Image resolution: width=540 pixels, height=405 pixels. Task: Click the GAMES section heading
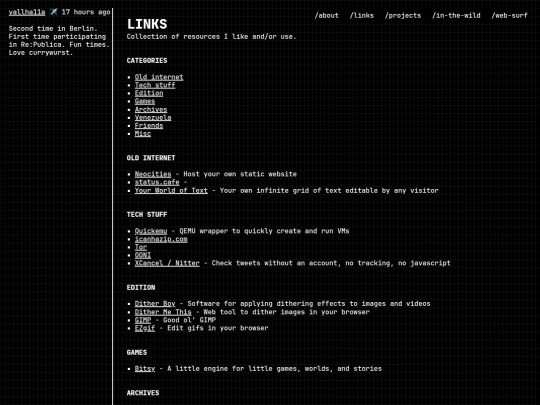137,353
